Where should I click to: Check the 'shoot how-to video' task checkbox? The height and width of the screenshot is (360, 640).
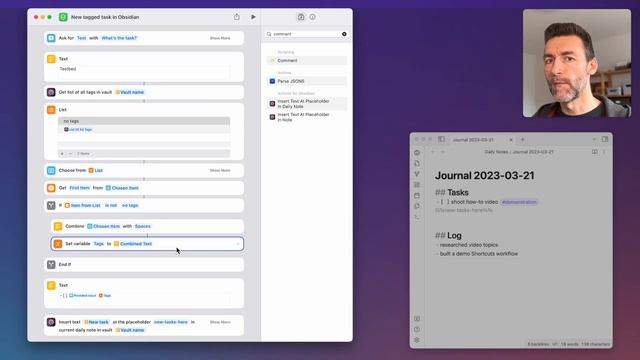click(444, 202)
